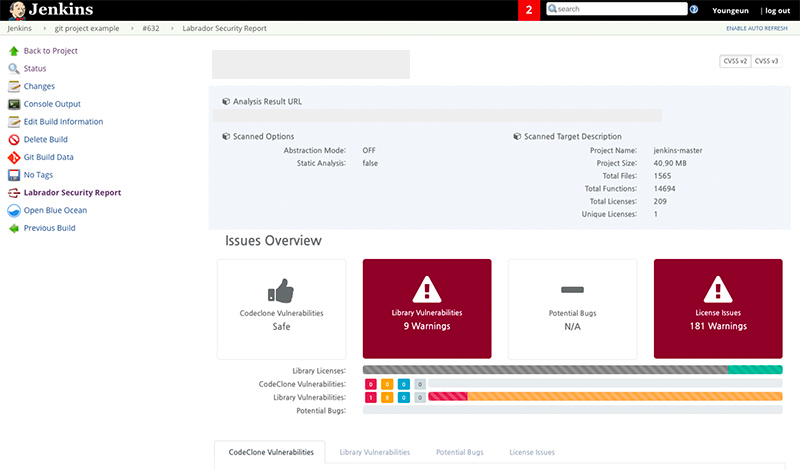Click the Potential Bugs empty bar
800x470 pixels.
(572, 410)
